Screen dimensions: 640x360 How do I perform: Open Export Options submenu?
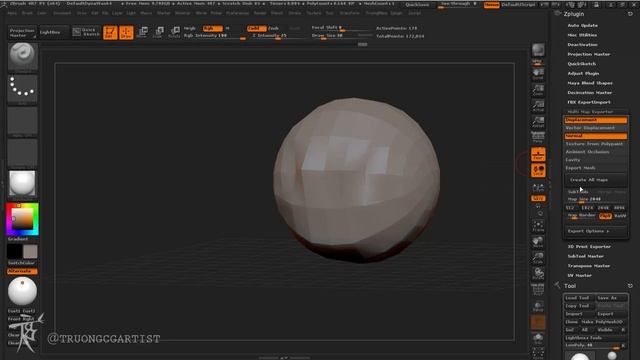click(x=596, y=231)
